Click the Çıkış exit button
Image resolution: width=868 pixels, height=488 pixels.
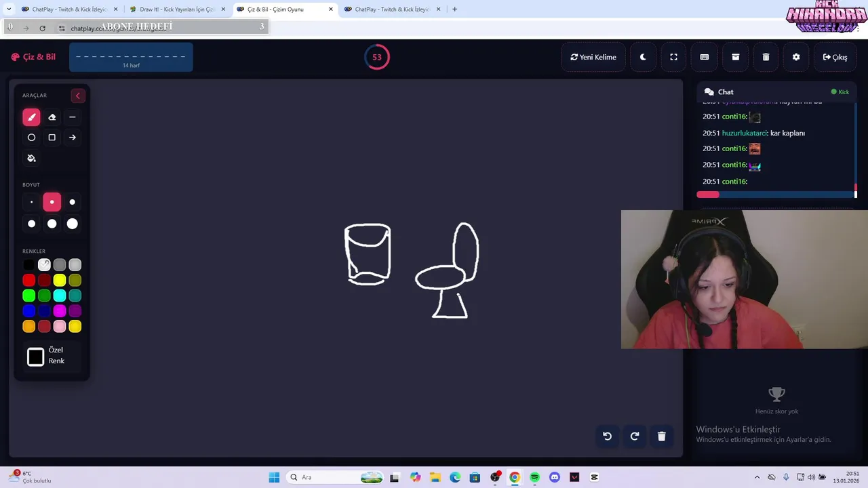click(835, 57)
